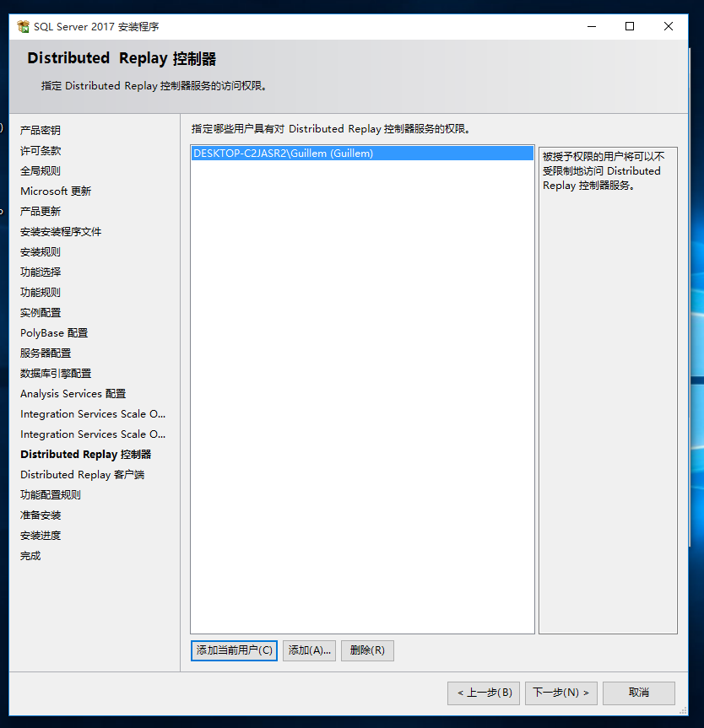The width and height of the screenshot is (704, 728).
Task: Click 许可条款 step in sidebar
Action: click(41, 151)
